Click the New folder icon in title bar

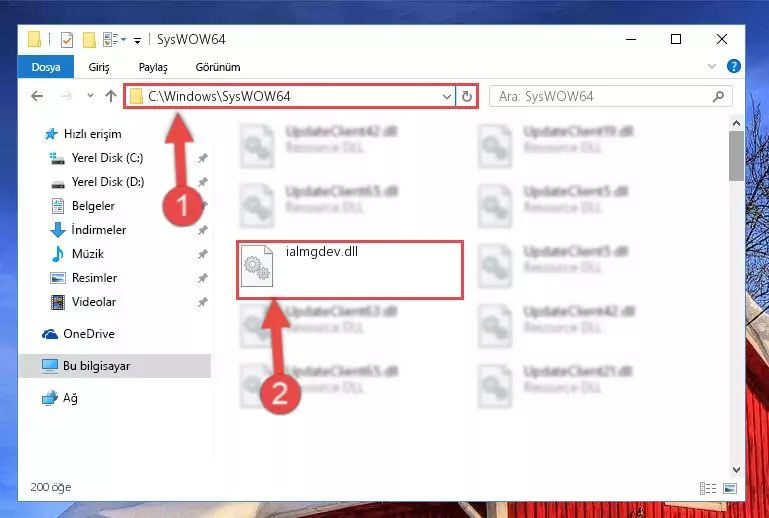click(x=89, y=40)
